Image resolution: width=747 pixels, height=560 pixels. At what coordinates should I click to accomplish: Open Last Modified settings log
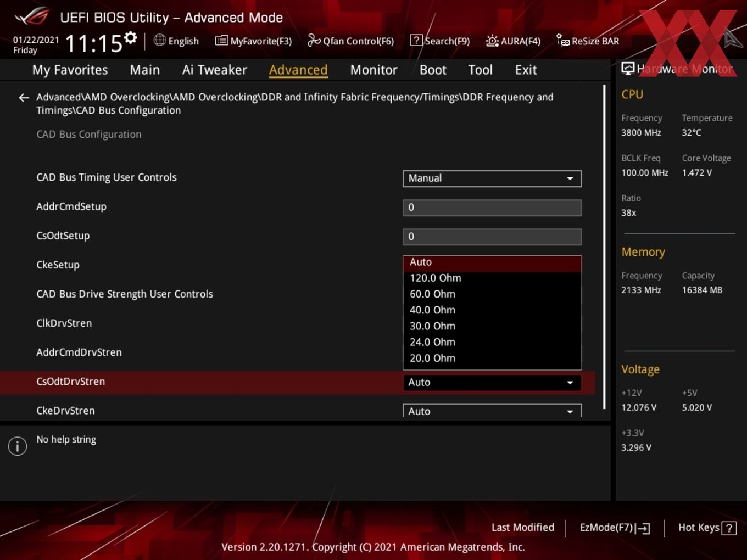click(522, 527)
